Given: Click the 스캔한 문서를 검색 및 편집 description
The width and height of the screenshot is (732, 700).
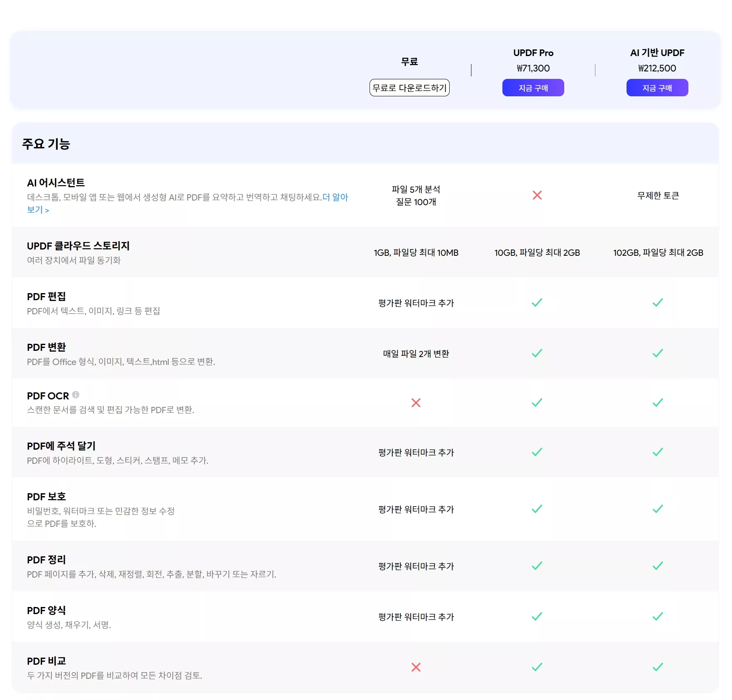Looking at the screenshot, I should [110, 410].
